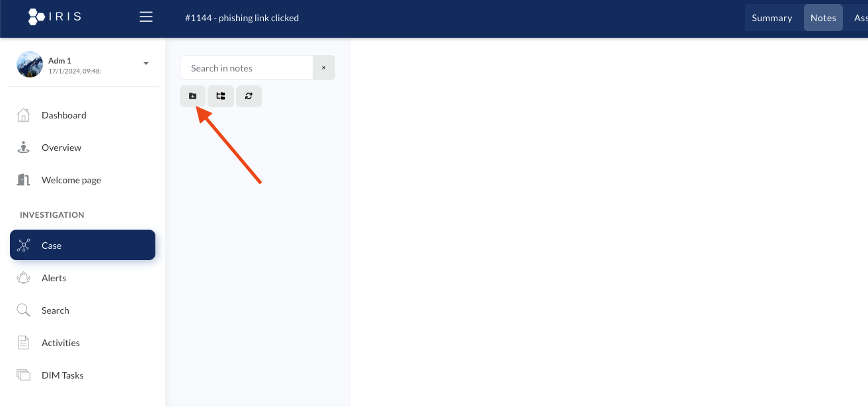
Task: Click the add notes directory folder icon
Action: [x=192, y=96]
